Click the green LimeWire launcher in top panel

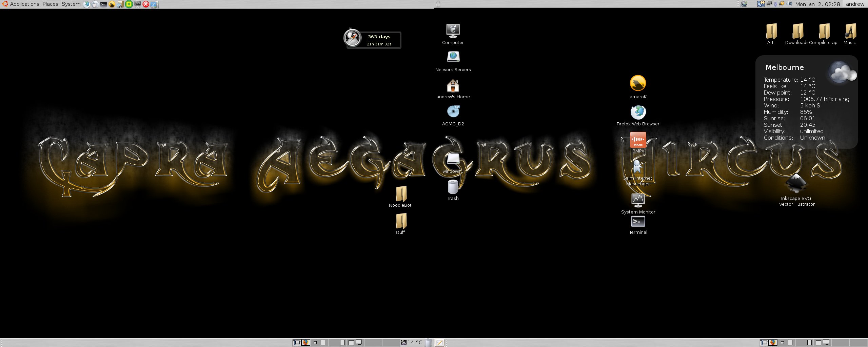(x=129, y=4)
